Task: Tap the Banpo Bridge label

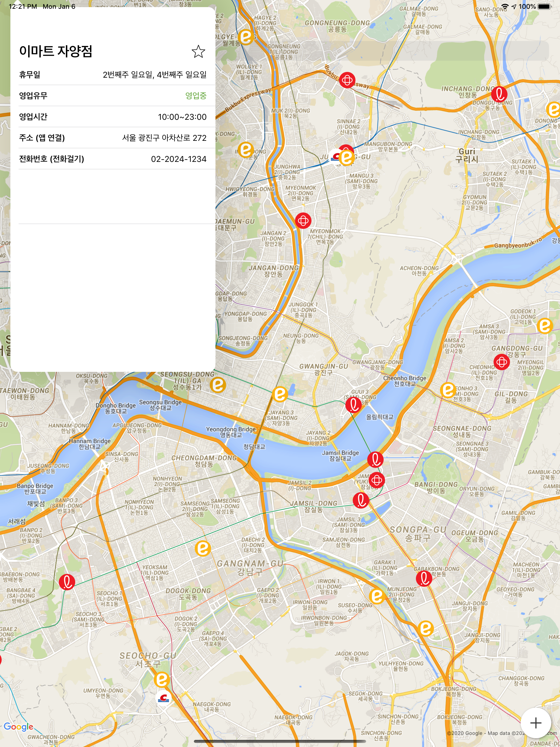Action: pyautogui.click(x=35, y=488)
